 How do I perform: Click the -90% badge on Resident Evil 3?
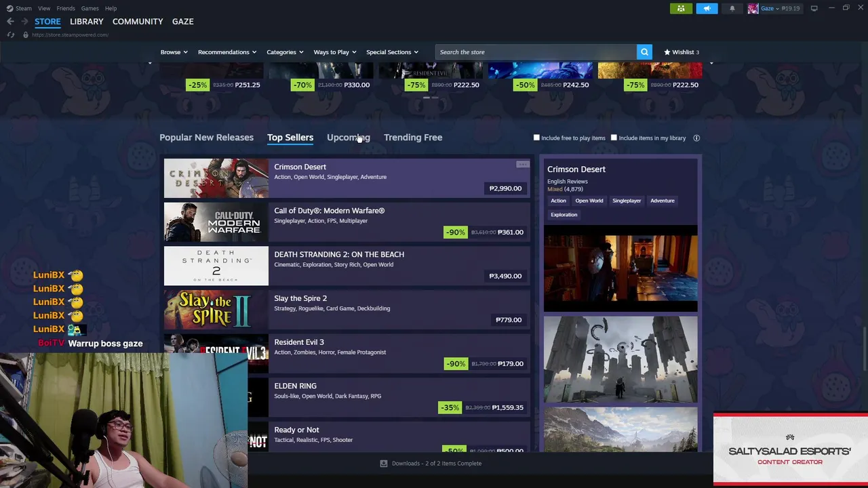click(x=455, y=363)
